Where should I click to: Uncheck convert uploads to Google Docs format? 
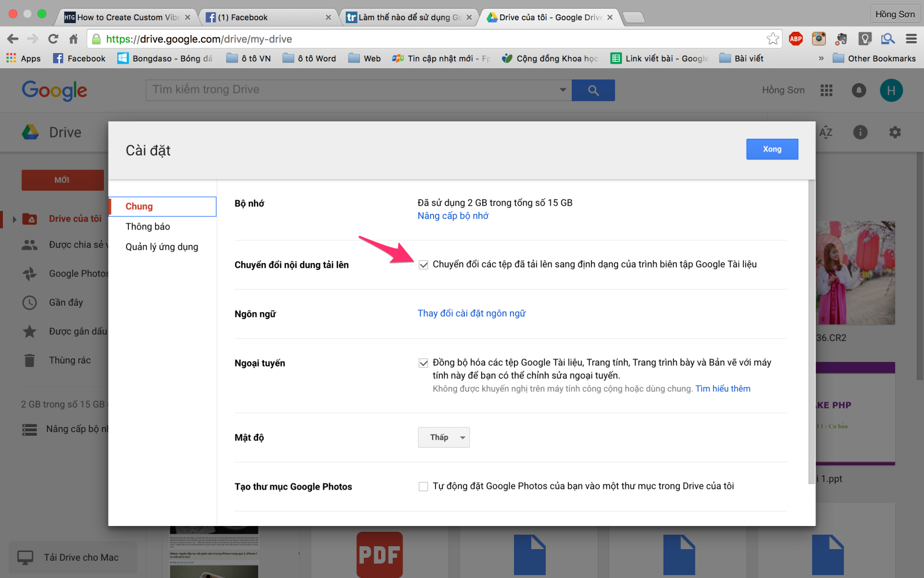pos(423,265)
